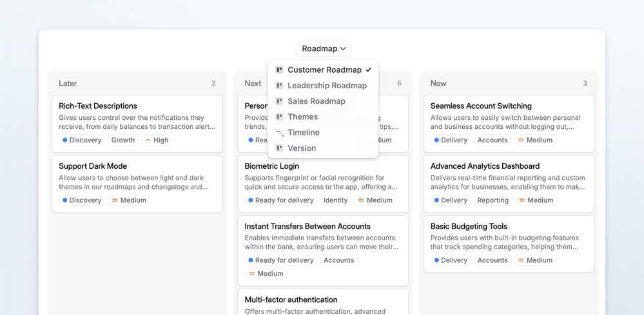644x315 pixels.
Task: Open the Roadmap view dropdown
Action: tap(323, 48)
